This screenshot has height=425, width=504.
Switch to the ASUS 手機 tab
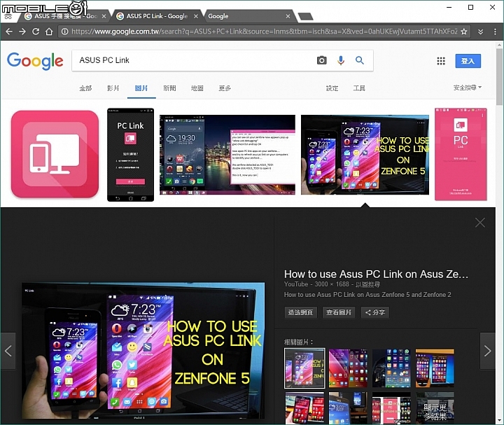click(x=63, y=16)
